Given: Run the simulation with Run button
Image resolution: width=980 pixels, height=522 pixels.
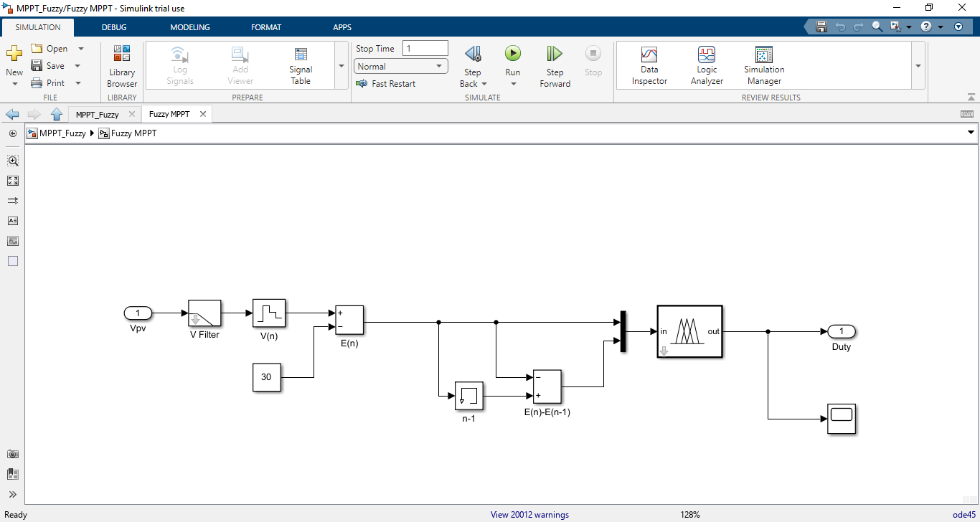Looking at the screenshot, I should click(x=512, y=54).
